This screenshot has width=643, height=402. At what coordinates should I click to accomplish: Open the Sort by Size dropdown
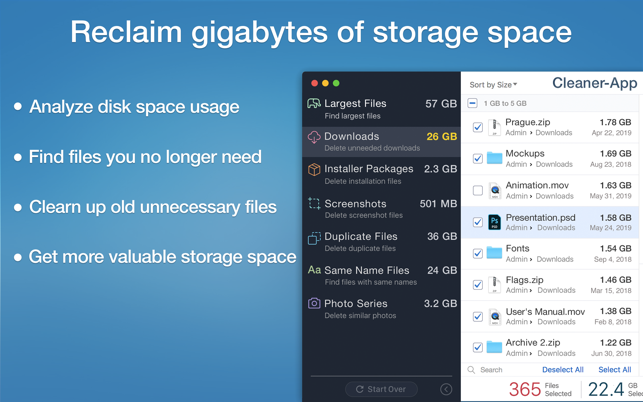click(x=493, y=85)
